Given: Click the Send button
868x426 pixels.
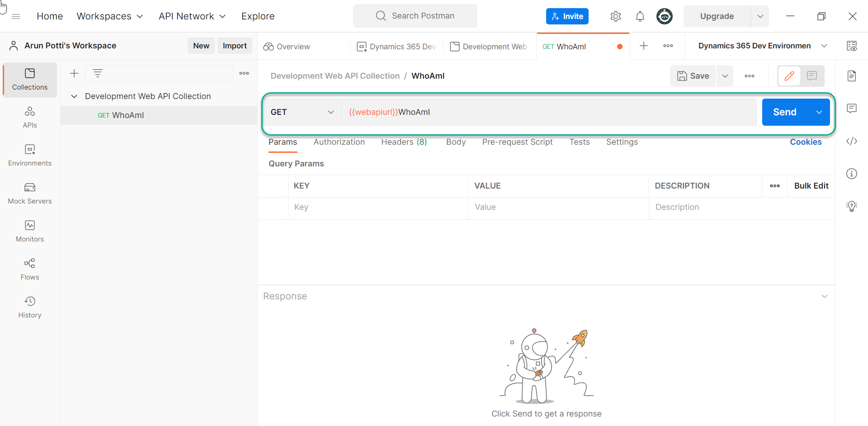Looking at the screenshot, I should [x=785, y=112].
